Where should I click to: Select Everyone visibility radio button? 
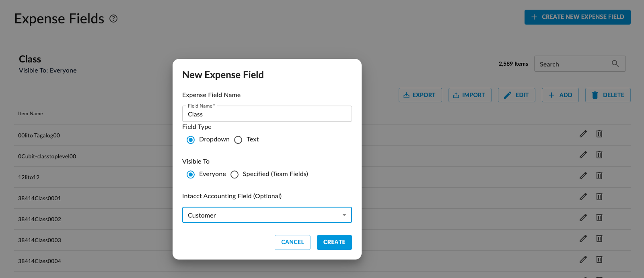tap(191, 174)
